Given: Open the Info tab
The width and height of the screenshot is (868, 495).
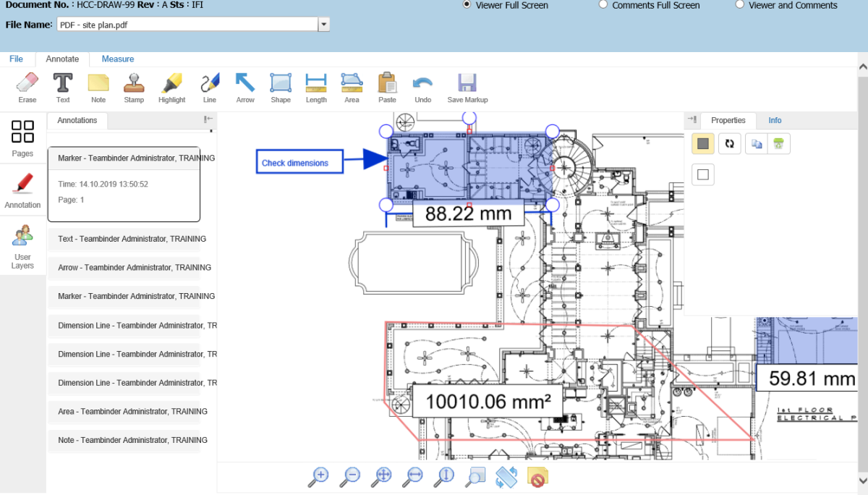Looking at the screenshot, I should coord(775,120).
